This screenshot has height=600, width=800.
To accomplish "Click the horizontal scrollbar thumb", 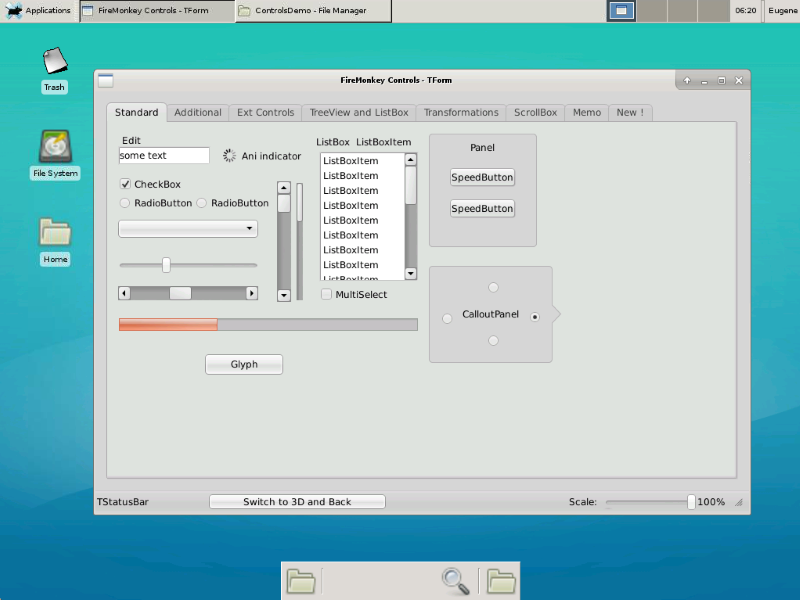I will (180, 293).
